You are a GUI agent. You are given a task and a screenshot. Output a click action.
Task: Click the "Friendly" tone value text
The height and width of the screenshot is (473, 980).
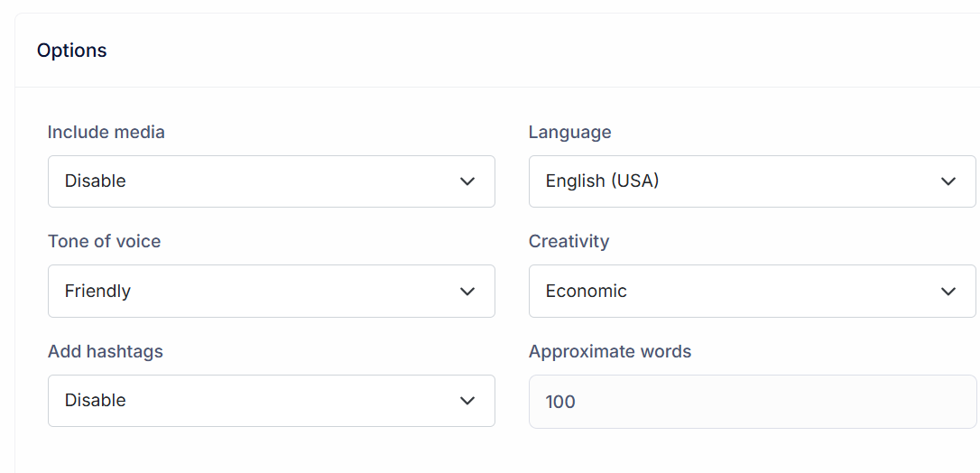97,292
